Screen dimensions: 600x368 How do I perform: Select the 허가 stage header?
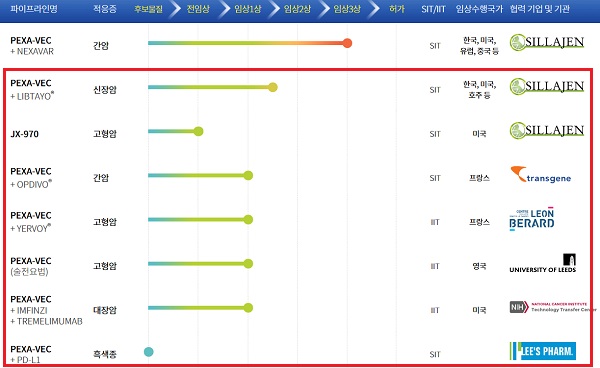pos(396,9)
